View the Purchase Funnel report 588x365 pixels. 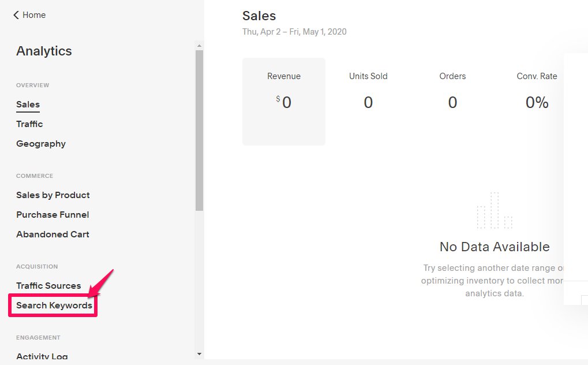53,215
